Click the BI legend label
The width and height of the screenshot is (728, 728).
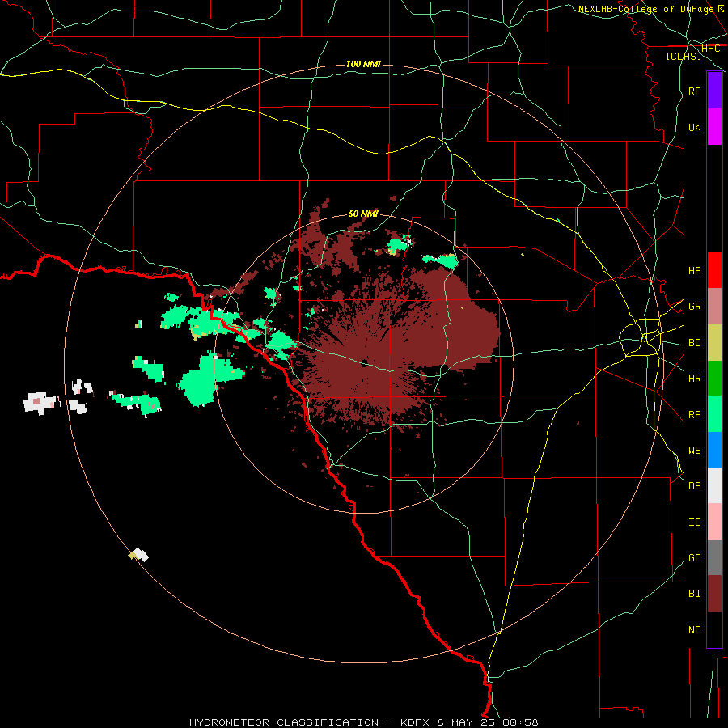[x=694, y=594]
